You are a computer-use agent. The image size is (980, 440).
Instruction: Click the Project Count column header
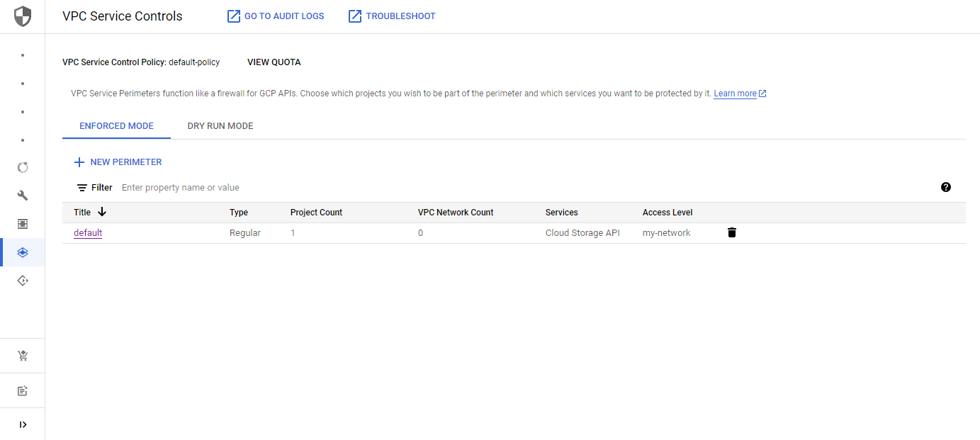pos(316,213)
